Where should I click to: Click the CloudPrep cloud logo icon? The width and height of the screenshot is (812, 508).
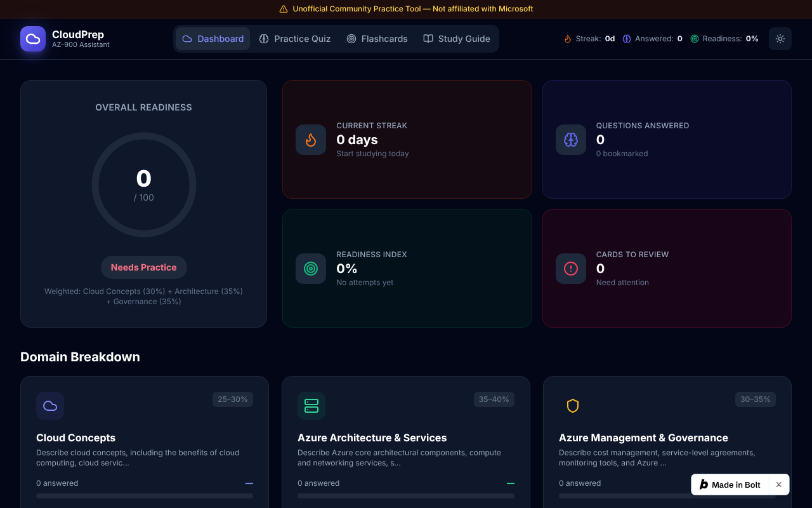coord(33,39)
